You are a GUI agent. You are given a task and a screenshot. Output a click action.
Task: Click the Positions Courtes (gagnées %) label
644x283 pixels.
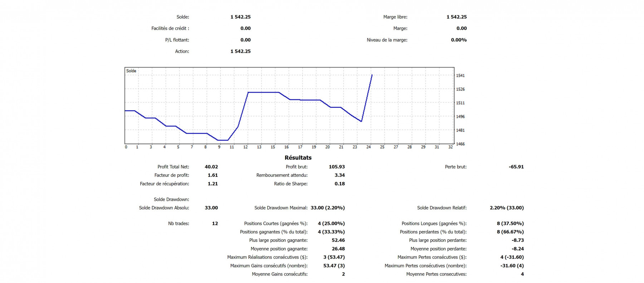pyautogui.click(x=276, y=224)
